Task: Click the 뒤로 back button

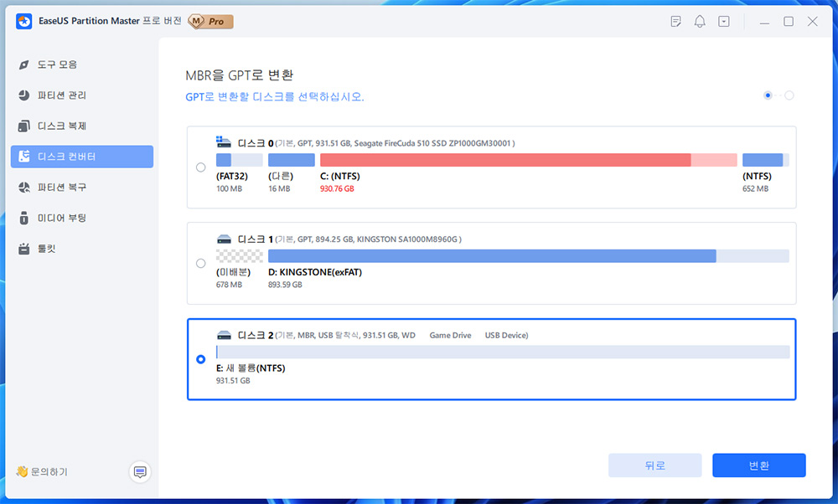Action: (654, 465)
